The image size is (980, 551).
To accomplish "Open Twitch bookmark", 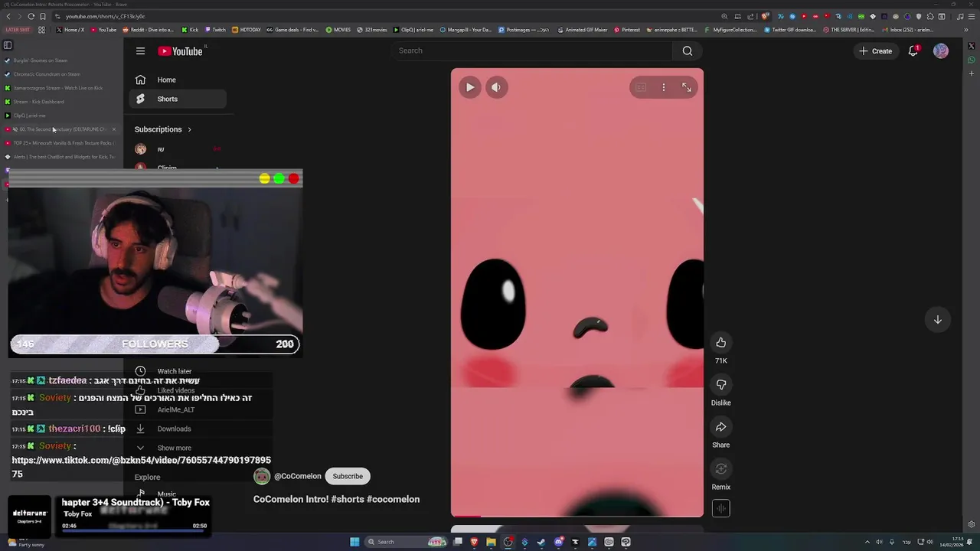I will (x=215, y=30).
